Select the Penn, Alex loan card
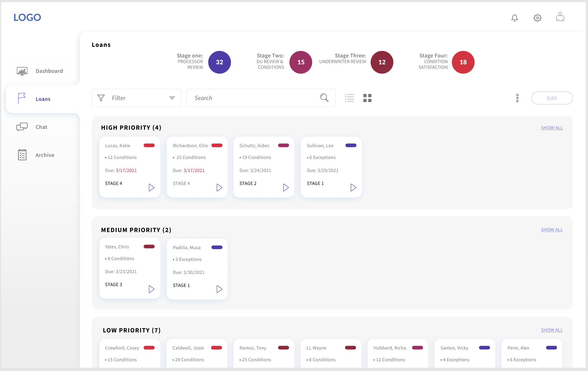This screenshot has width=588, height=371. (x=532, y=354)
